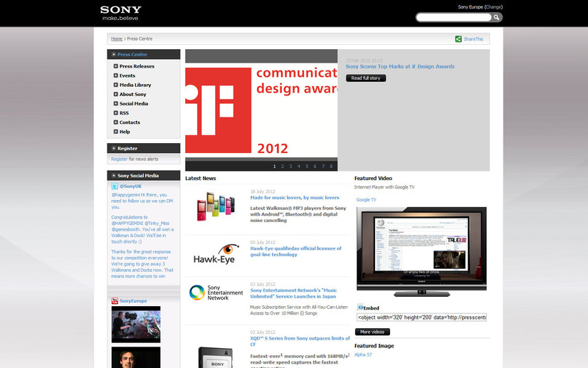The height and width of the screenshot is (368, 588).
Task: Click the Congratulations to @HAPPYGEMINI tweet
Action: pyautogui.click(x=142, y=229)
